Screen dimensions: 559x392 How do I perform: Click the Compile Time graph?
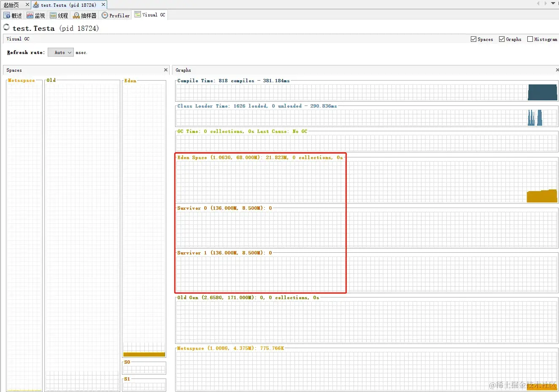coord(366,92)
